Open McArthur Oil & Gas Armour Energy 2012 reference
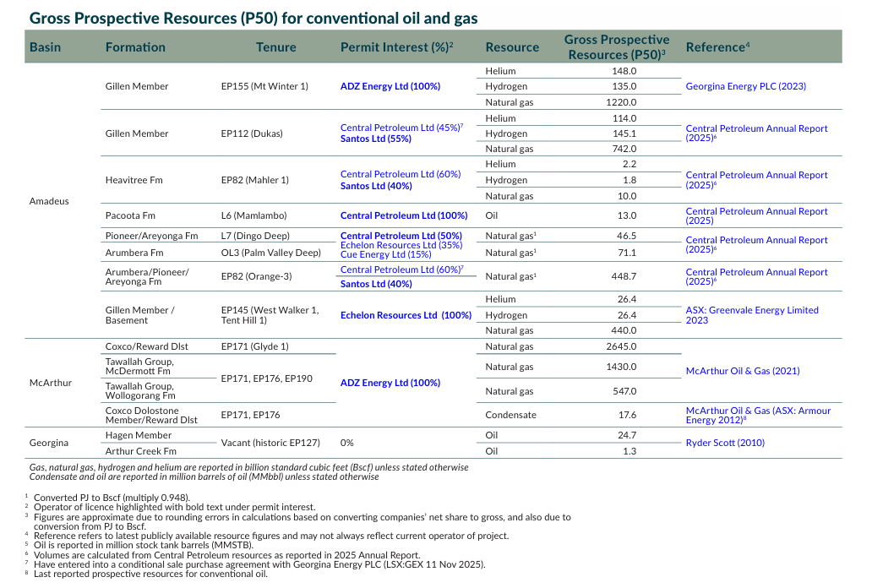The height and width of the screenshot is (588, 872). pyautogui.click(x=758, y=415)
